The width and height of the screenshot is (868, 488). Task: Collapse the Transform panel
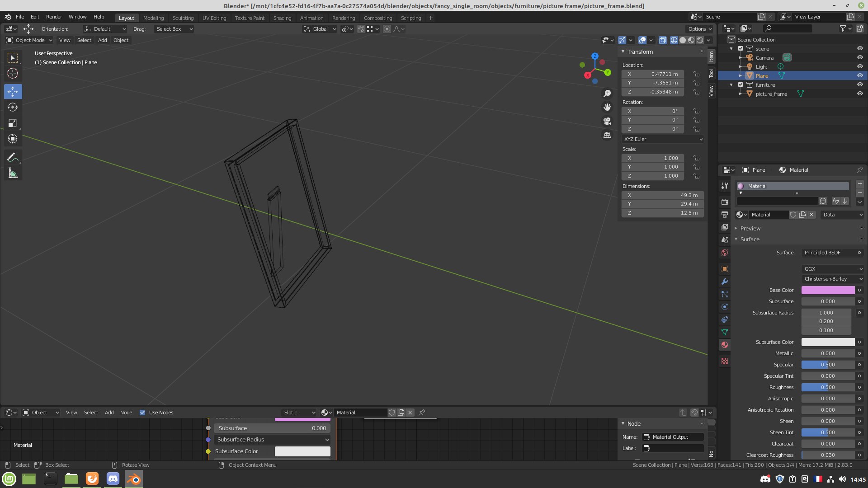click(x=640, y=52)
